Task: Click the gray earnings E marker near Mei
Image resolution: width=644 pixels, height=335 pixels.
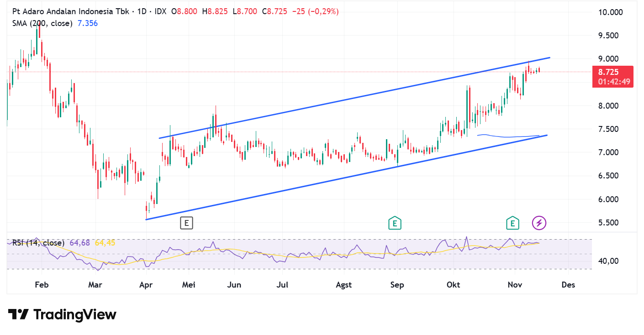Action: (x=186, y=223)
